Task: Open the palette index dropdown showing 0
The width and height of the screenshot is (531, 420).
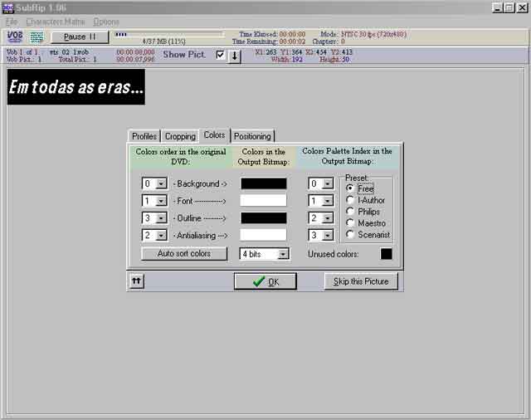Action: pos(328,183)
